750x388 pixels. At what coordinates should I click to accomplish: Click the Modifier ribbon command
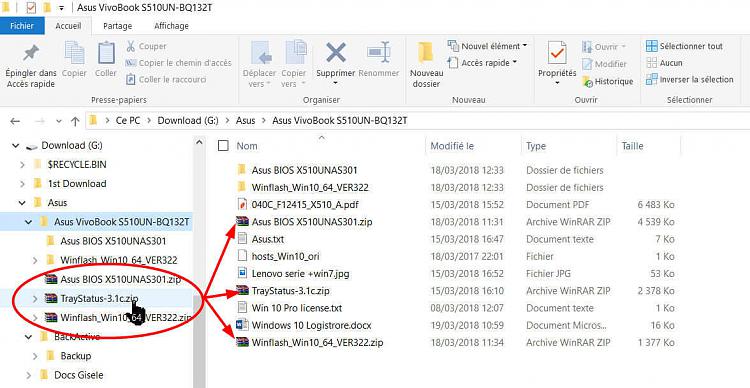click(604, 64)
